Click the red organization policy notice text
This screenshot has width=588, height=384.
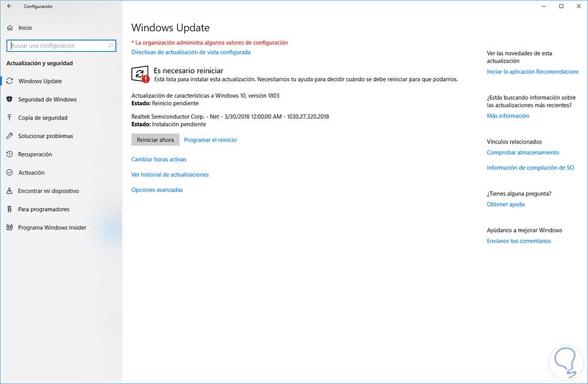click(210, 43)
